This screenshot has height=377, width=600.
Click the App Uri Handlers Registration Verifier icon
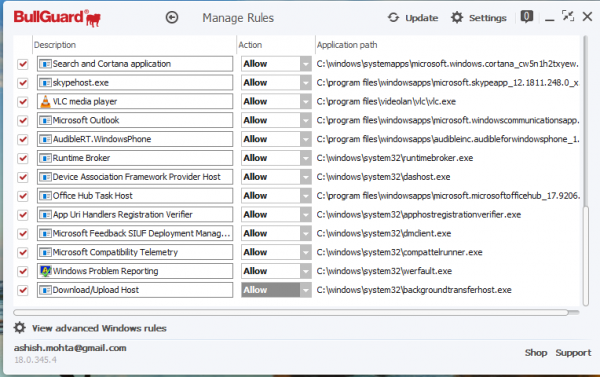[x=46, y=214]
